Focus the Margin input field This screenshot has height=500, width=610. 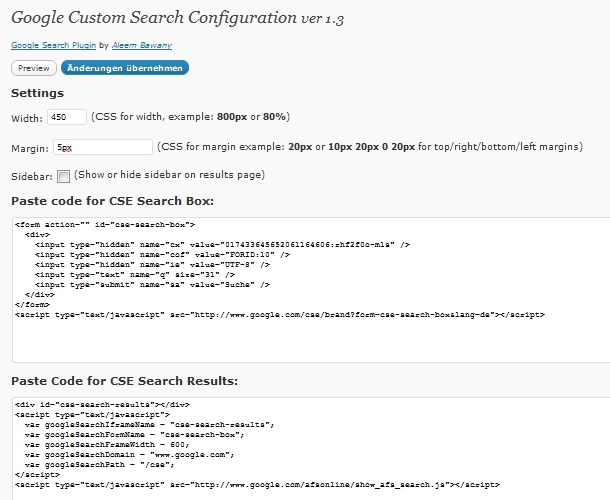(103, 147)
